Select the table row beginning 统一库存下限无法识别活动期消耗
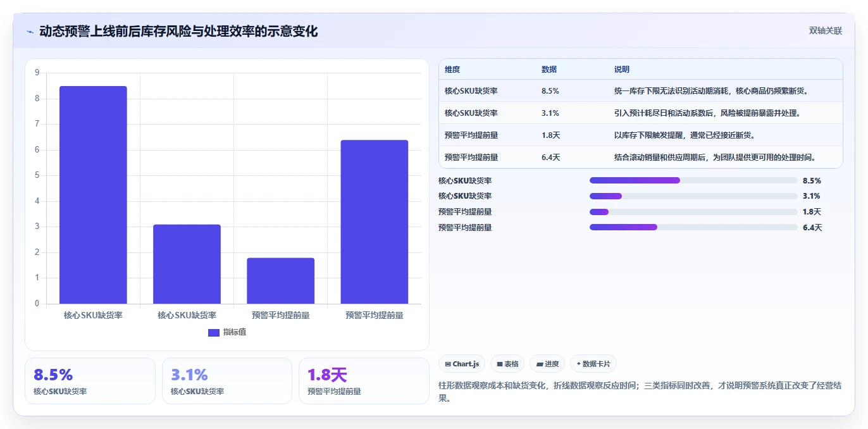 tap(641, 91)
